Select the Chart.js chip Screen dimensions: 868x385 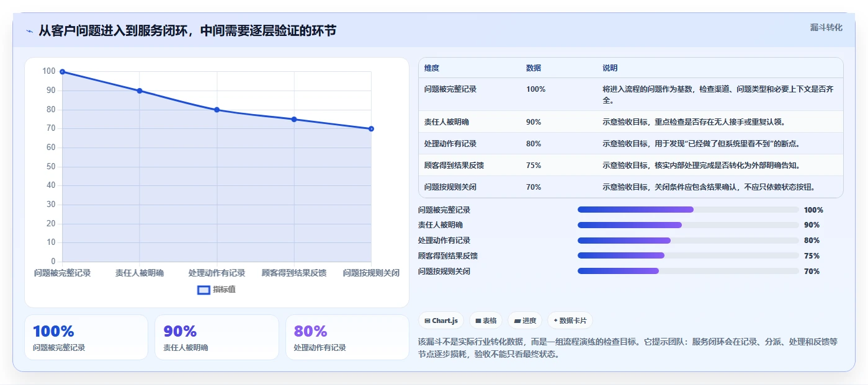tap(441, 321)
